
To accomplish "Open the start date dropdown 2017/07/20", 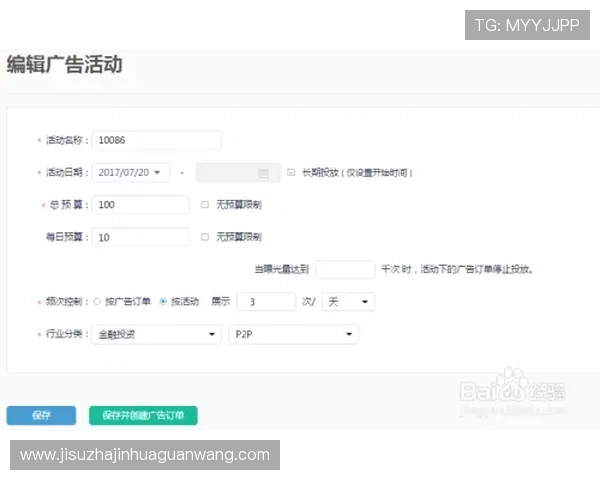I will (x=131, y=173).
